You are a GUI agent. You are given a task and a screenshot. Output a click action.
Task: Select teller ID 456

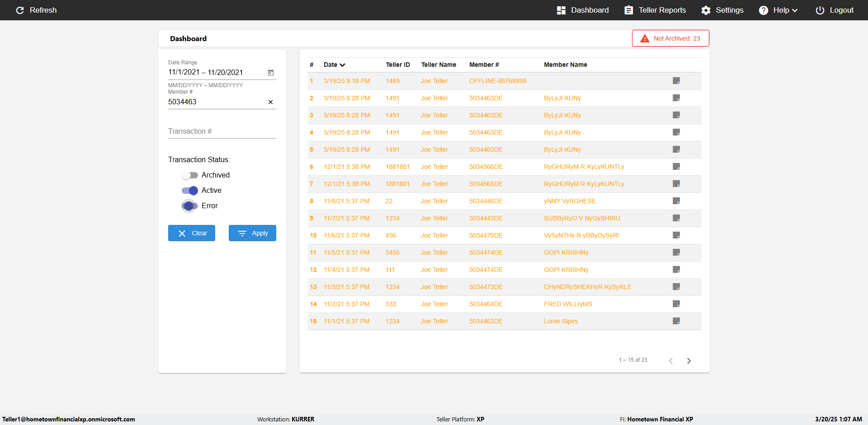(391, 235)
